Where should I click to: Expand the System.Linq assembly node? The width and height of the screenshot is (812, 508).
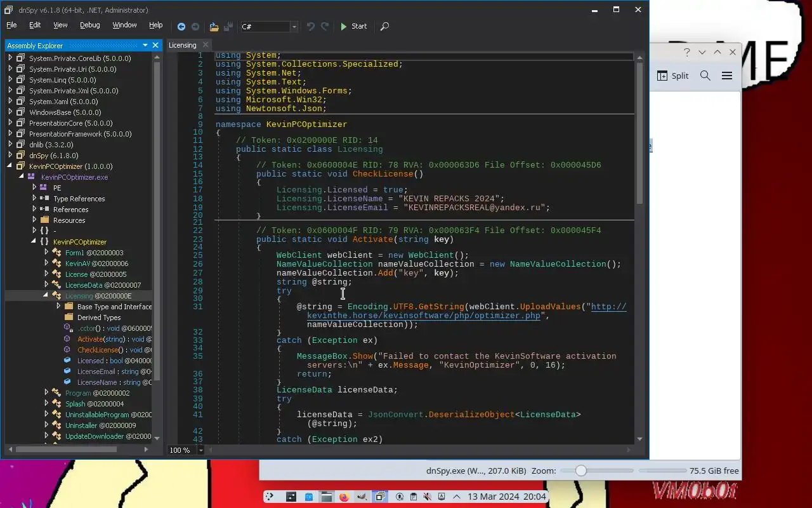pyautogui.click(x=10, y=80)
